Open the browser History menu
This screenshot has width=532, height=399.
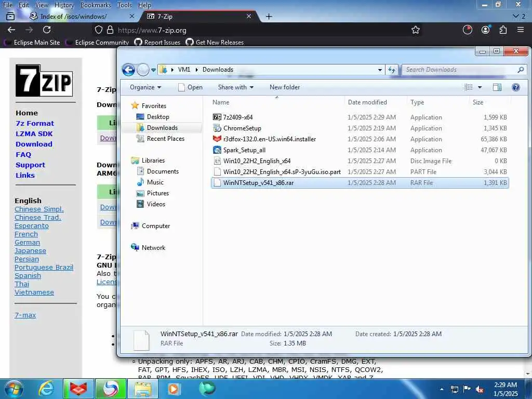[64, 5]
